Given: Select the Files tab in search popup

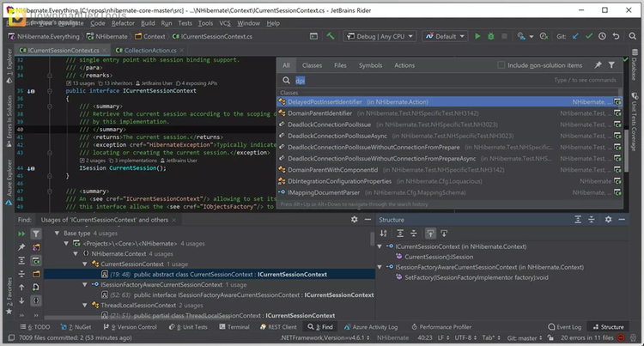Looking at the screenshot, I should click(x=340, y=65).
